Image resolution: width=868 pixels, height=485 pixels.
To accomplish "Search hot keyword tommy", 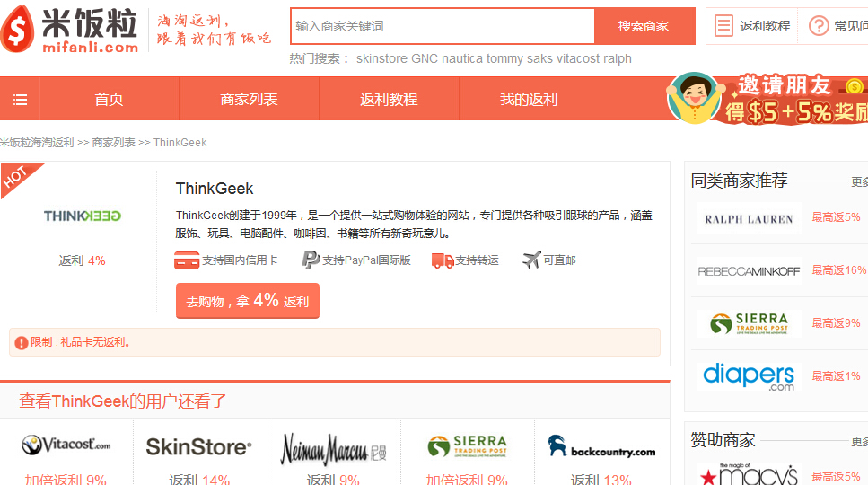I will click(503, 58).
